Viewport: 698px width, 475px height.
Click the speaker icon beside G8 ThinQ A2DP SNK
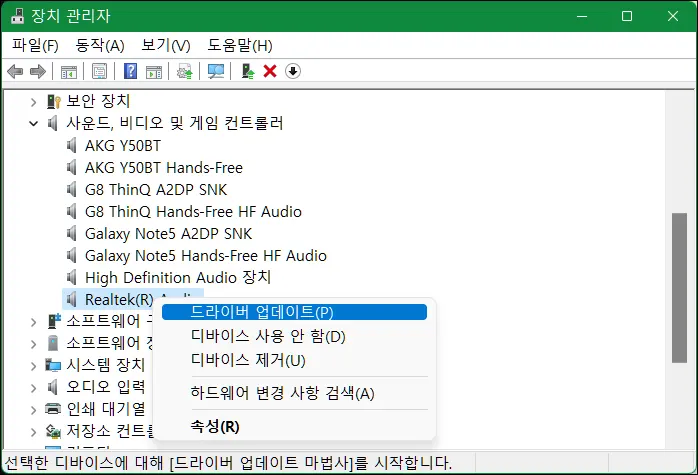pyautogui.click(x=71, y=190)
